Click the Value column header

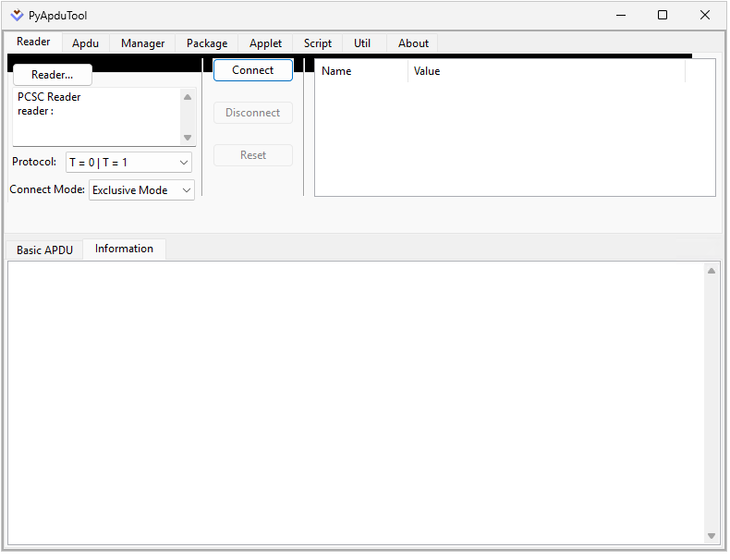point(545,71)
